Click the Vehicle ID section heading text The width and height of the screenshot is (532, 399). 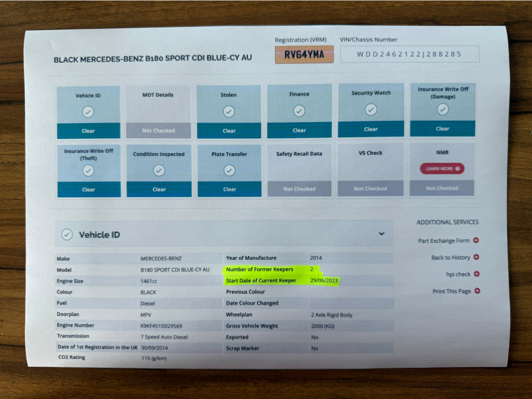pyautogui.click(x=99, y=235)
